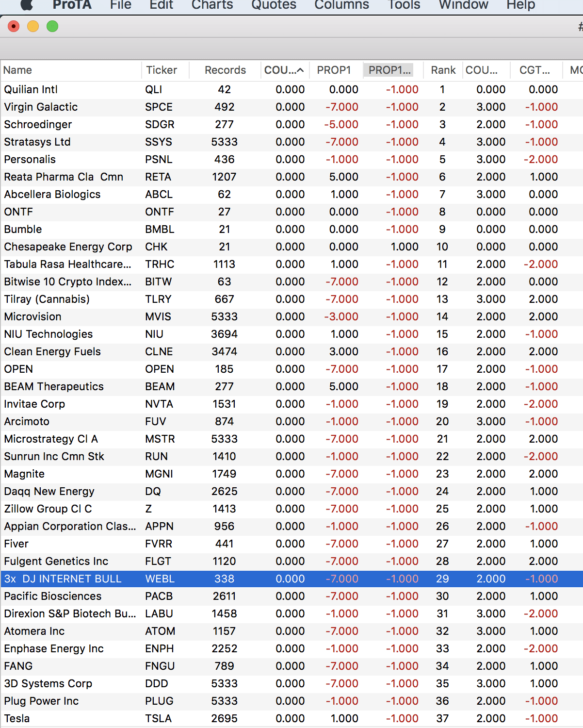The image size is (583, 728).
Task: Open the Apple menu
Action: tap(27, 5)
